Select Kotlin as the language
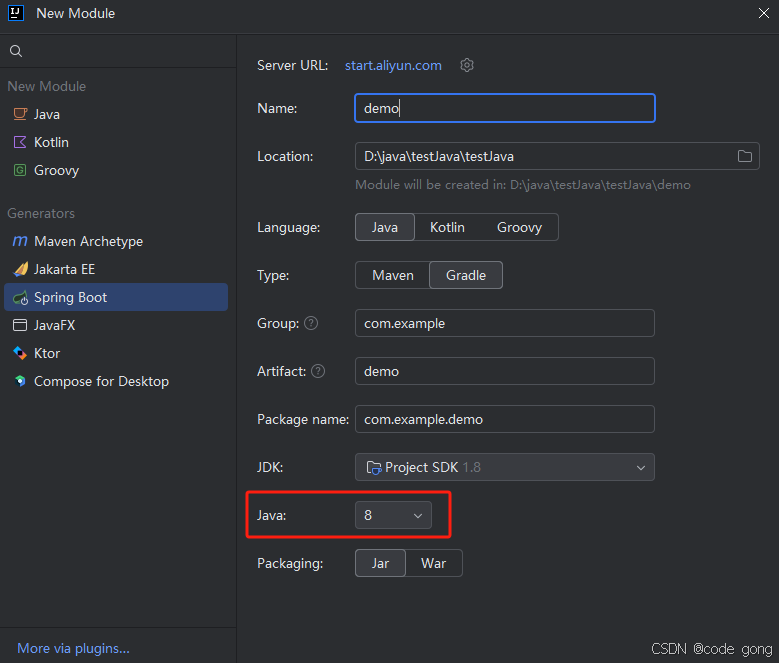This screenshot has height=663, width=779. [x=447, y=227]
